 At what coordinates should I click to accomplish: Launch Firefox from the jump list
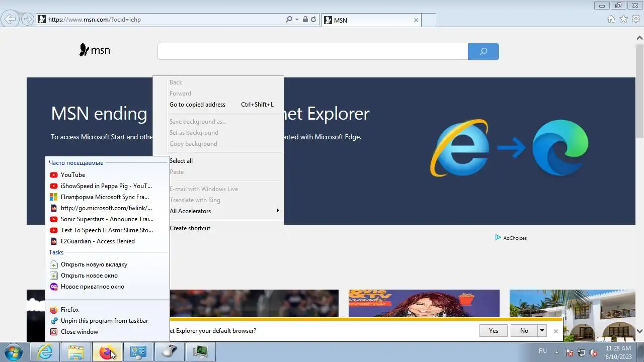(107, 310)
